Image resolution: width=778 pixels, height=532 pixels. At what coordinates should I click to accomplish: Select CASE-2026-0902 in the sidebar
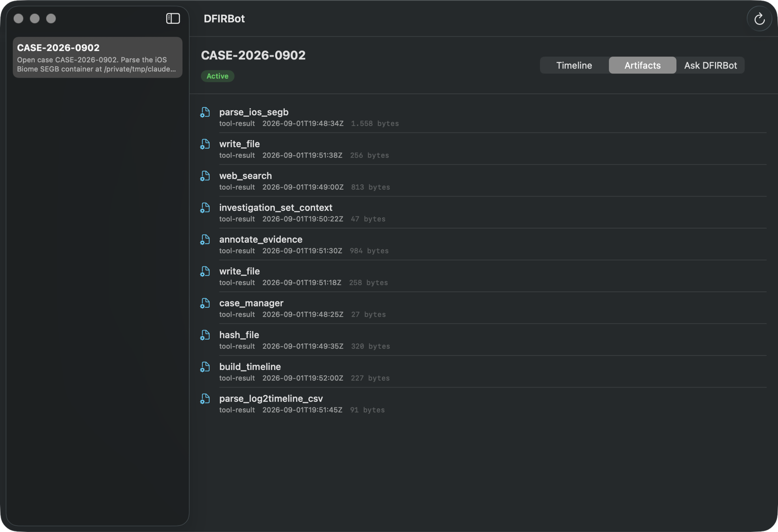(x=97, y=57)
